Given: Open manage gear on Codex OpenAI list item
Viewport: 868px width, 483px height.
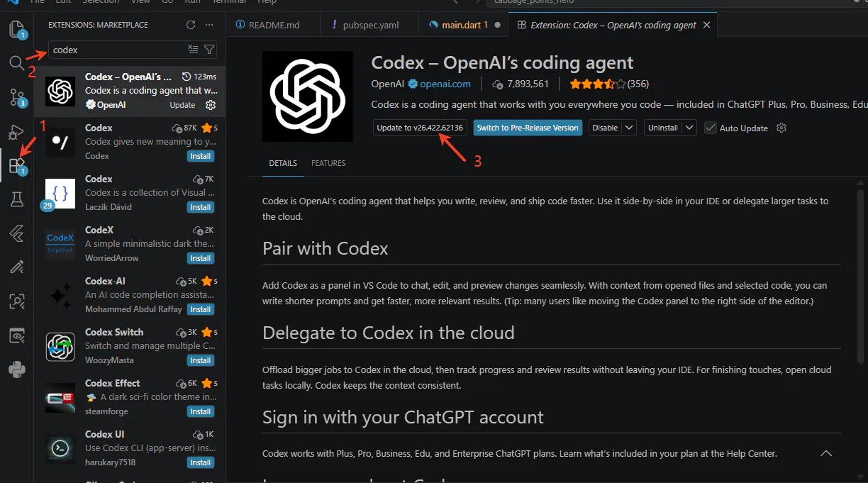Looking at the screenshot, I should [211, 105].
